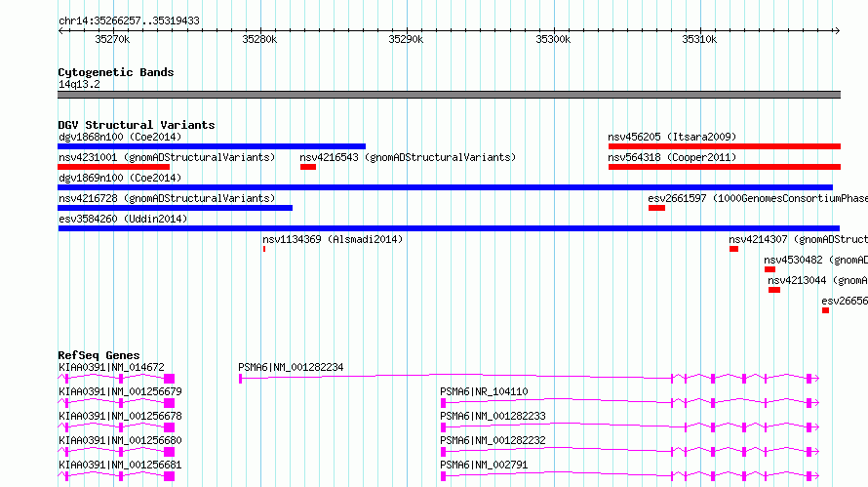Click the small red bar under nsv4216543
Image resolution: width=868 pixels, height=487 pixels.
tap(308, 167)
